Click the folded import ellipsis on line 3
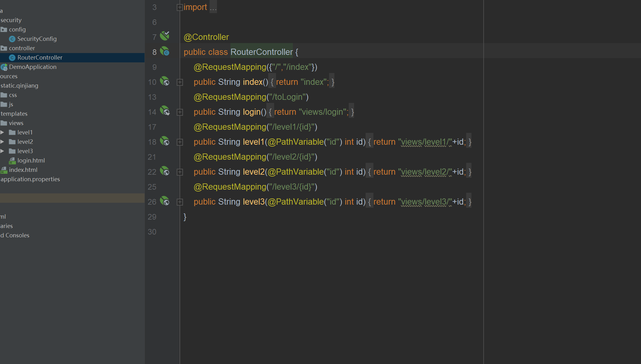Viewport: 641px width, 364px height. coord(213,7)
